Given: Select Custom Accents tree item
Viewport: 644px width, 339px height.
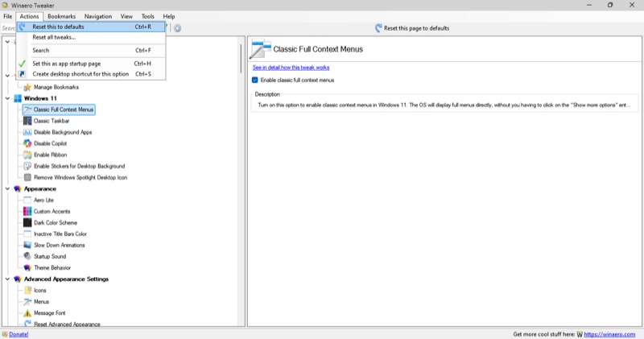Looking at the screenshot, I should 52,211.
